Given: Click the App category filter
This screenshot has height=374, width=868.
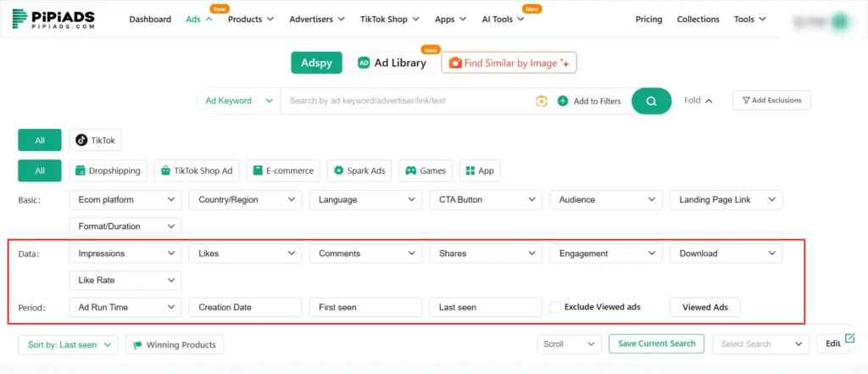Looking at the screenshot, I should click(479, 170).
